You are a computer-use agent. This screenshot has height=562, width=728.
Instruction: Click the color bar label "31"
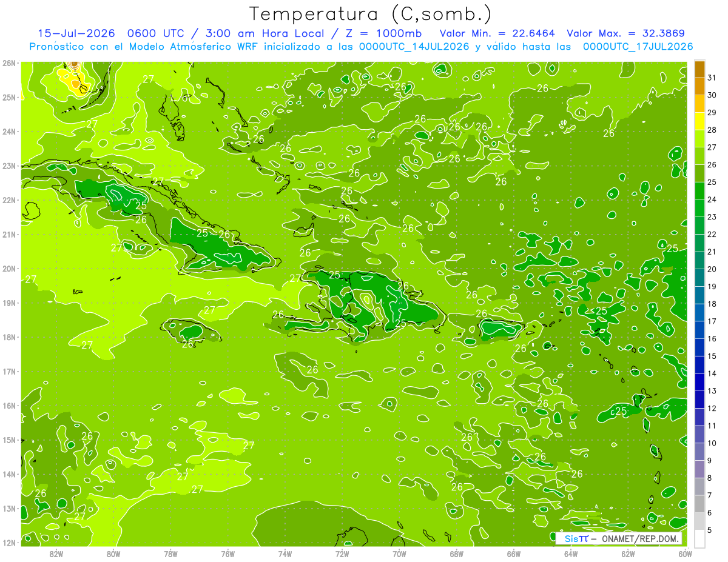pyautogui.click(x=712, y=78)
